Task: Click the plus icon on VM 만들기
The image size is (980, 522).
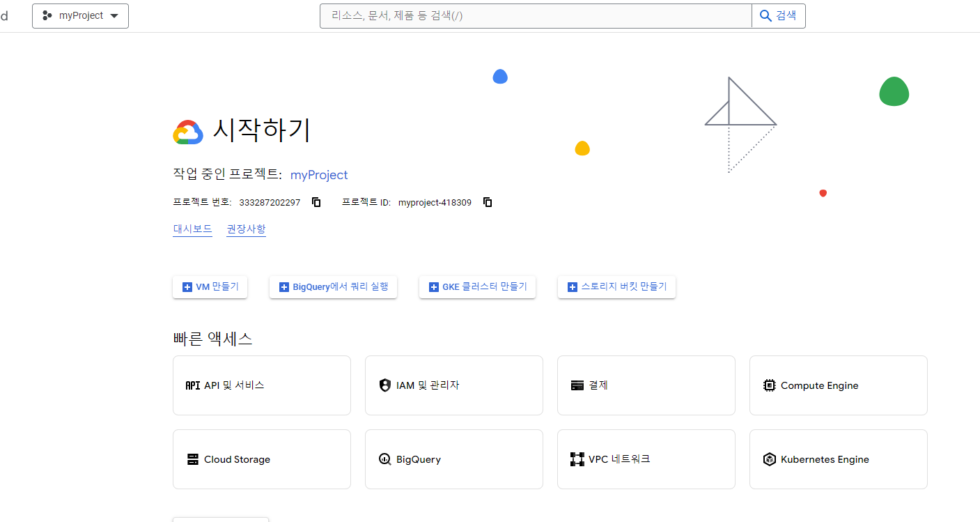Action: (187, 287)
